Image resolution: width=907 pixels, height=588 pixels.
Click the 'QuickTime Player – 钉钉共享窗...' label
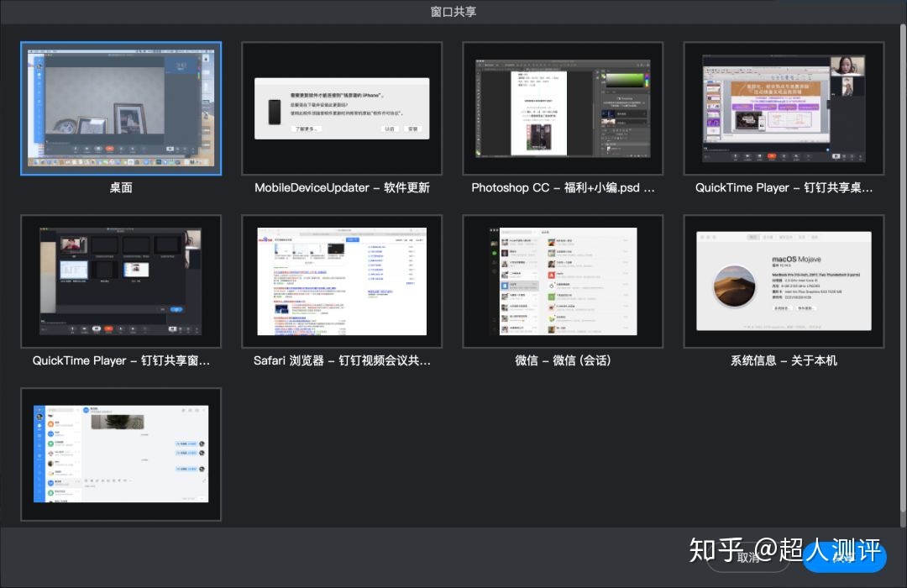tap(121, 360)
